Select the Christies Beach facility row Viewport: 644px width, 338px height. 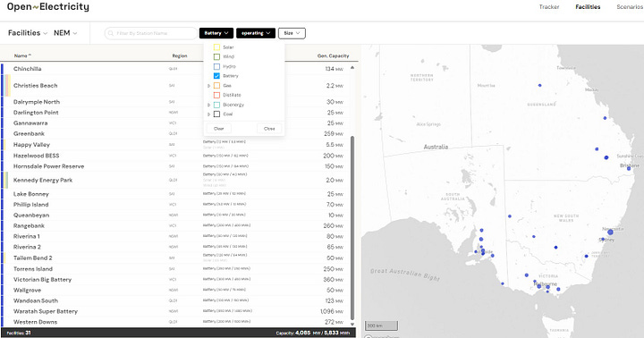click(176, 86)
